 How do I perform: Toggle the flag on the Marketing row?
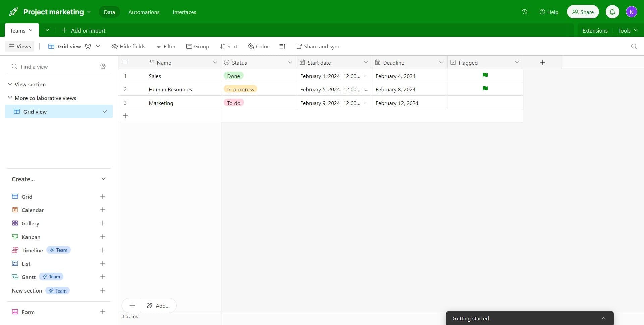[485, 103]
